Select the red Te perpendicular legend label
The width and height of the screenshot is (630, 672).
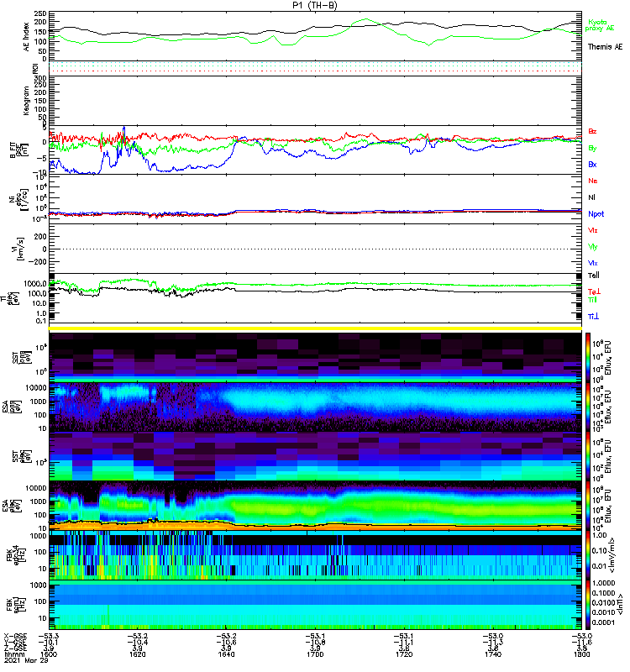[x=594, y=291]
